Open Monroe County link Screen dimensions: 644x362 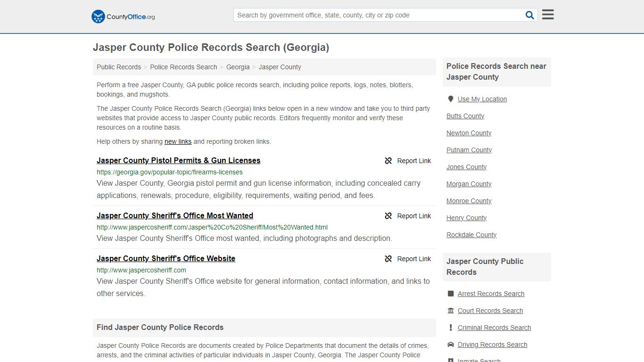pyautogui.click(x=469, y=201)
